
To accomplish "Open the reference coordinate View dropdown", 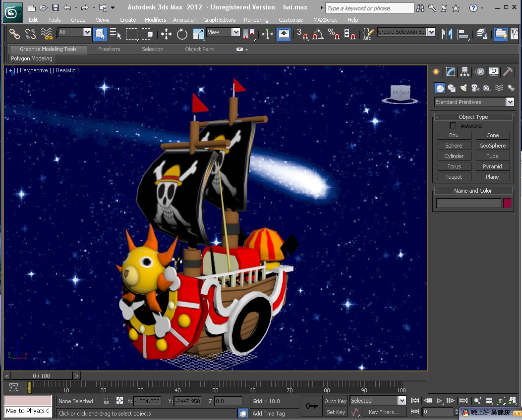I will click(x=235, y=32).
